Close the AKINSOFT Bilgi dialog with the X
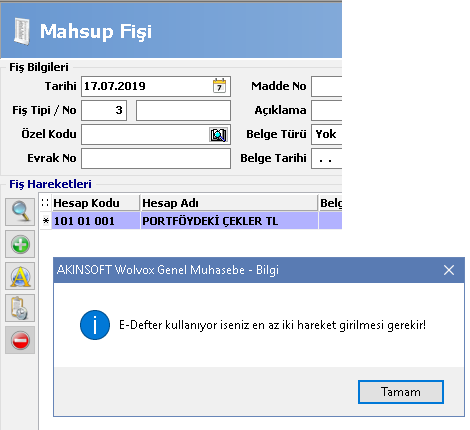The height and width of the screenshot is (430, 470). (x=449, y=270)
